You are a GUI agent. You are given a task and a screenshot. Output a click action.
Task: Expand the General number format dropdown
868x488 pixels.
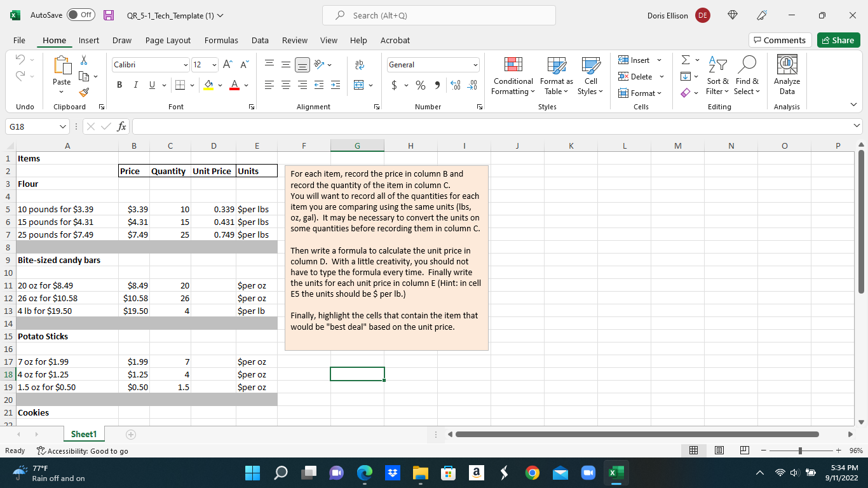[x=475, y=65]
